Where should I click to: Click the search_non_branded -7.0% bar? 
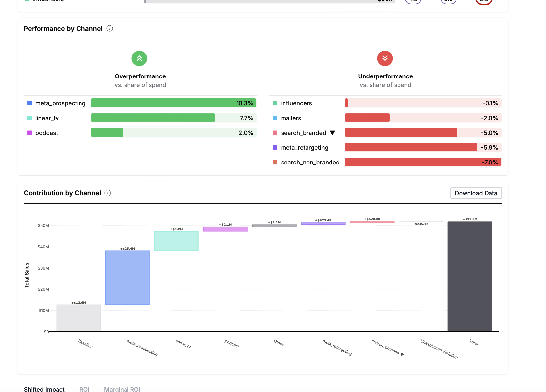422,162
